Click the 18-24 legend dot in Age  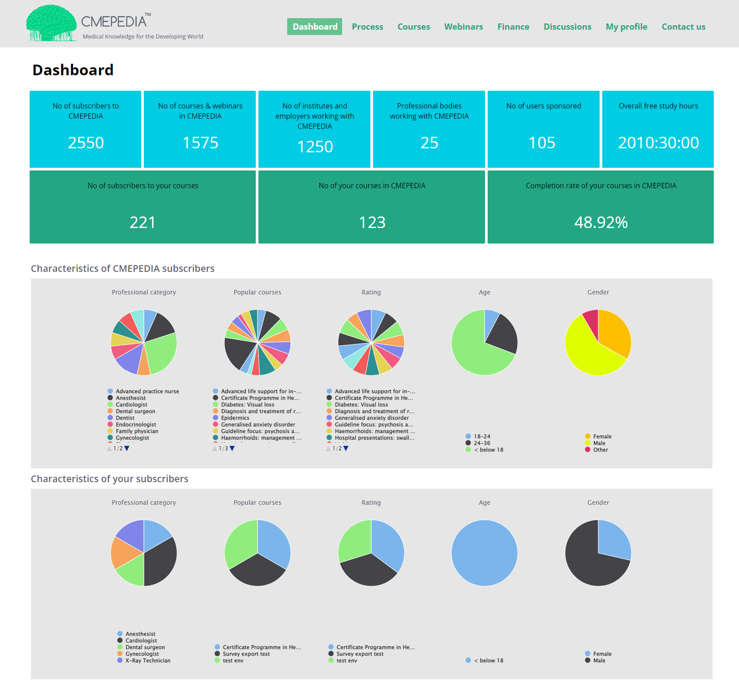[468, 437]
